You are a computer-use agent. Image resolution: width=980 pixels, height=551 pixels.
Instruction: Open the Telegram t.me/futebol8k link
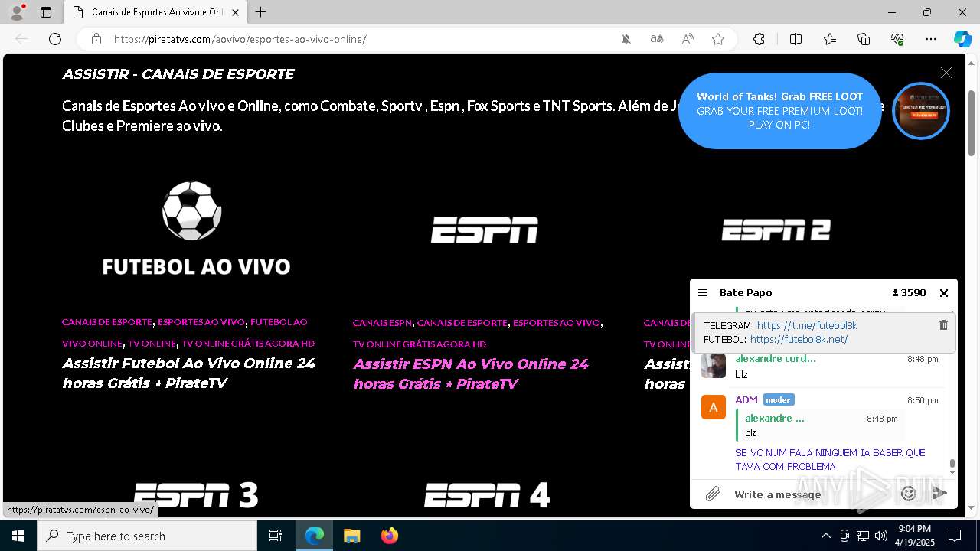pyautogui.click(x=807, y=325)
